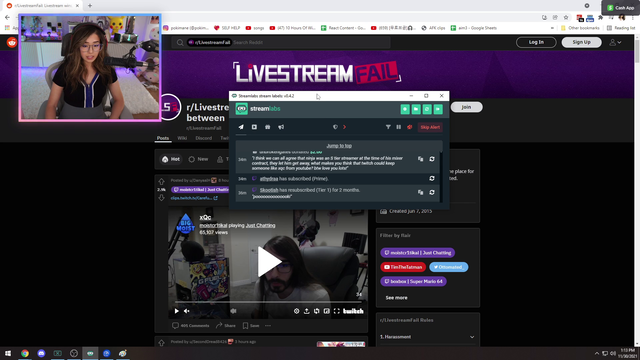Filter by boxbox | Super Mario 64 flair
Viewport: 640px width, 360px height.
click(413, 281)
